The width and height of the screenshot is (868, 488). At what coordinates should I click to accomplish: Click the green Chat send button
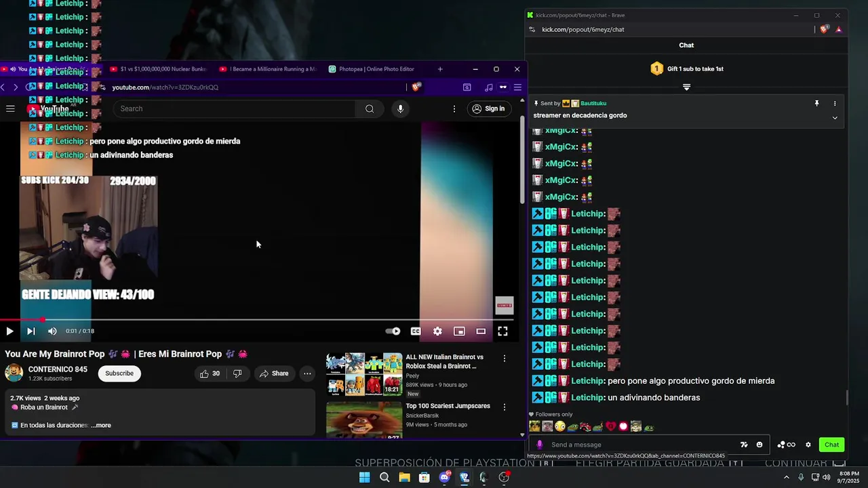point(832,445)
